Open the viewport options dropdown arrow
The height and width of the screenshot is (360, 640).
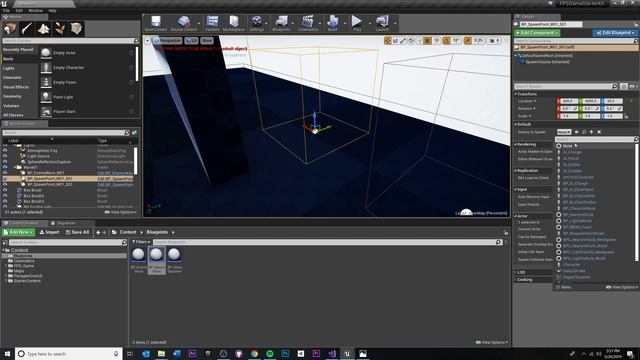[x=148, y=40]
